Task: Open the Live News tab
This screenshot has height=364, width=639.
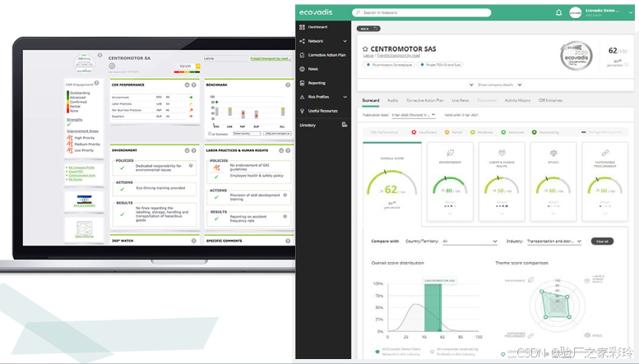Action: (x=460, y=100)
